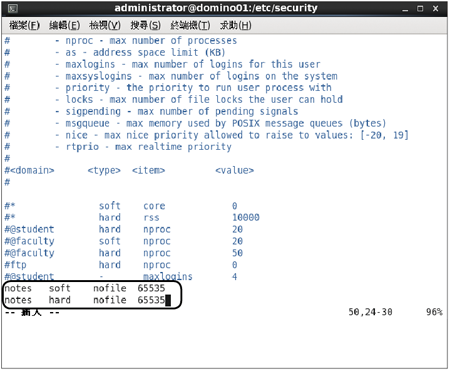Maximize the terminal window

pos(420,9)
